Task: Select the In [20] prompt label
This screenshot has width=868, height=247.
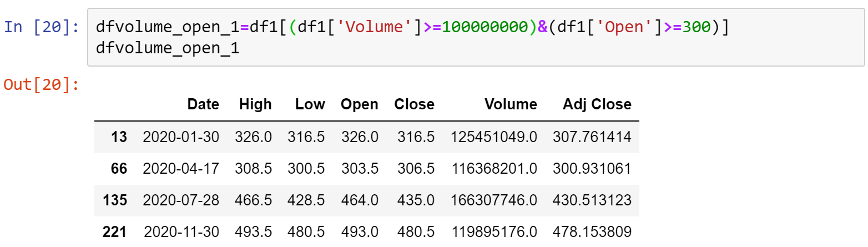Action: point(42,27)
